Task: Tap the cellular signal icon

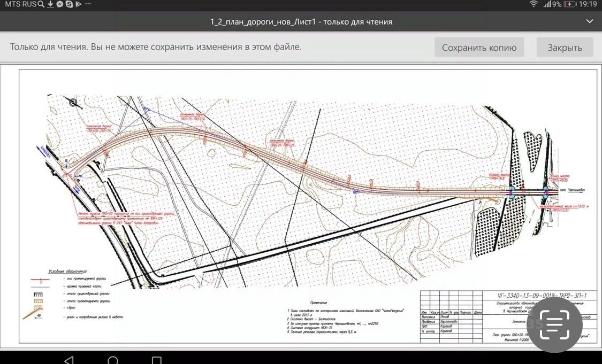Action: click(x=547, y=4)
